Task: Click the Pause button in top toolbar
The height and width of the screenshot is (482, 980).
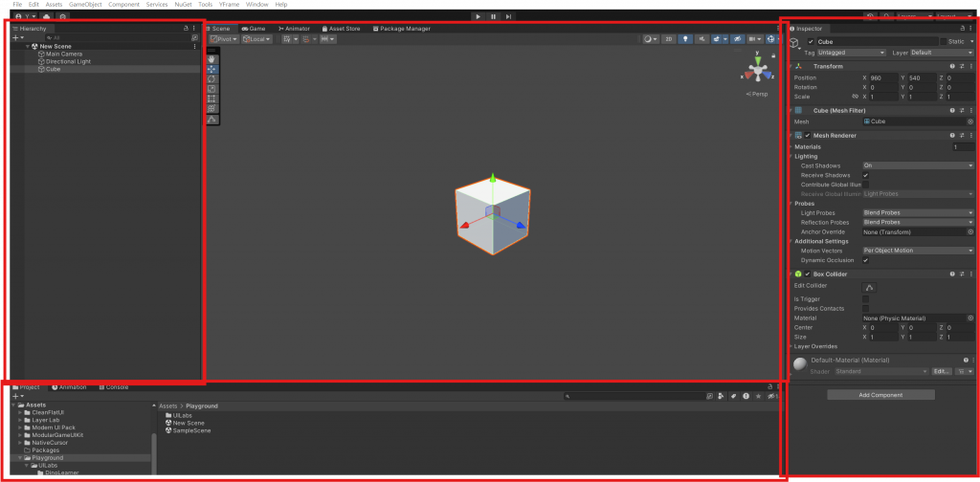Action: (493, 17)
